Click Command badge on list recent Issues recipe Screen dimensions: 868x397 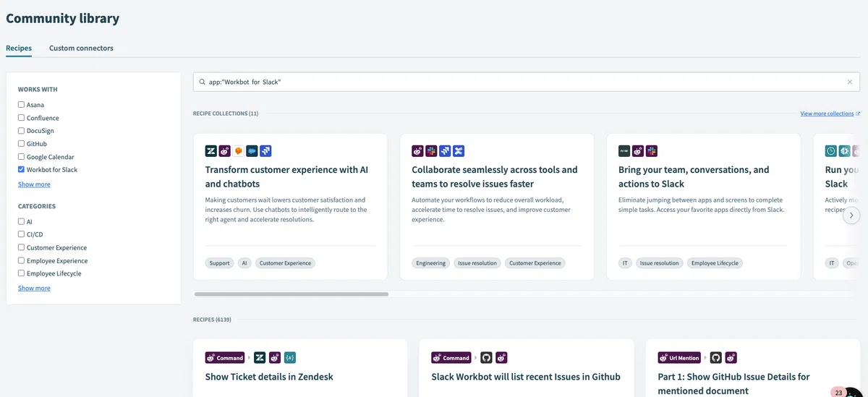click(451, 357)
